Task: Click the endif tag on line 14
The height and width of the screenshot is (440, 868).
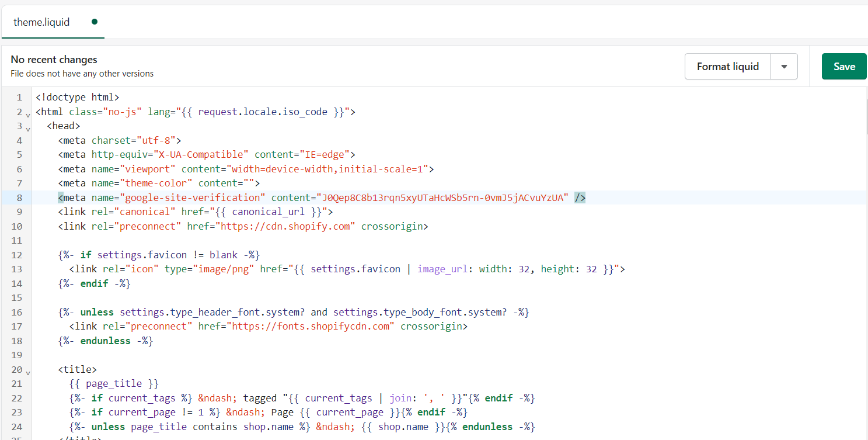Action: [x=95, y=283]
